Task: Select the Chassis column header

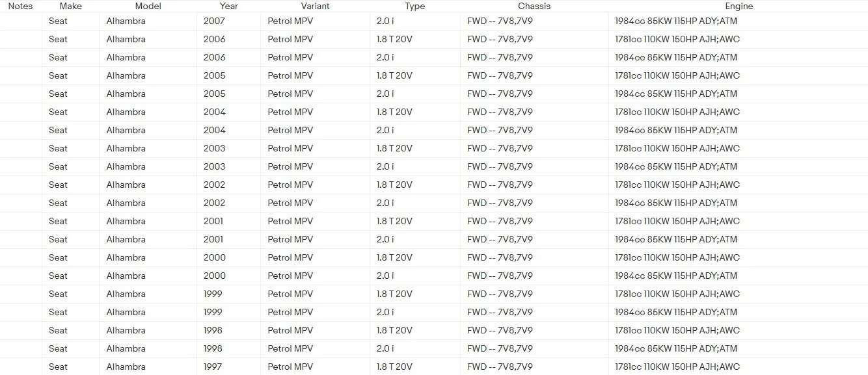Action: [x=534, y=6]
